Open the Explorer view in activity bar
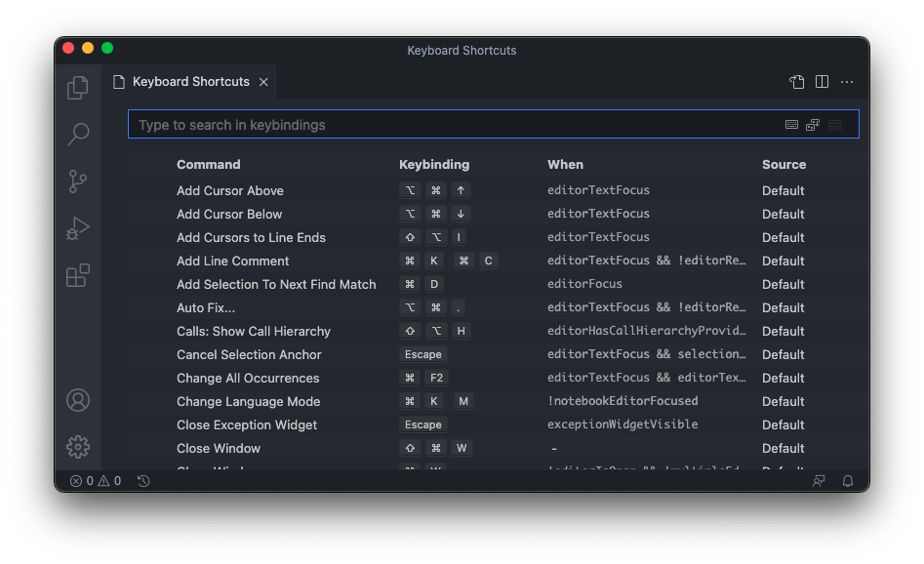924x564 pixels. tap(78, 88)
